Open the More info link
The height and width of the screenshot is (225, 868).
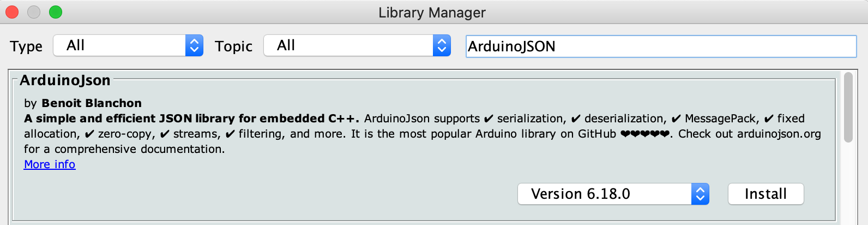tap(50, 164)
